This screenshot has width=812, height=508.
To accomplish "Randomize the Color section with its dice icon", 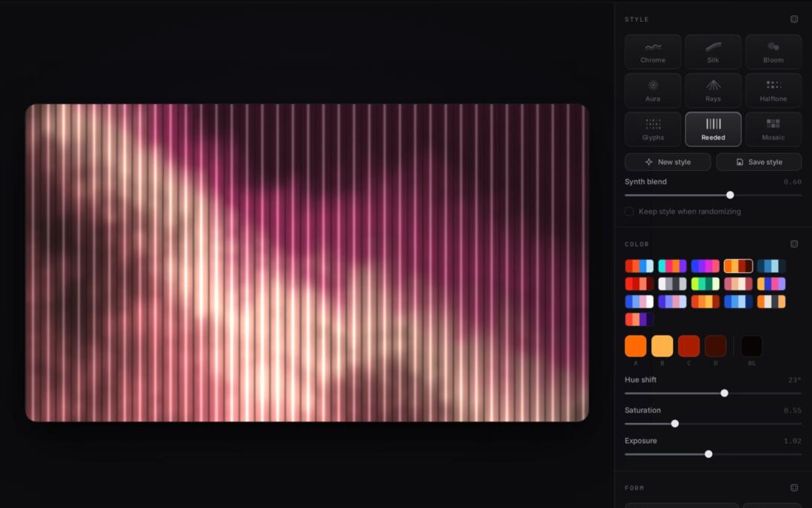I will (794, 244).
